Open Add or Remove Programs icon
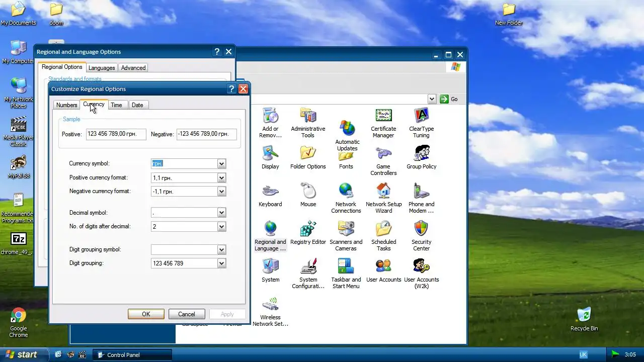Viewport: 644px width, 362px height. point(270,123)
